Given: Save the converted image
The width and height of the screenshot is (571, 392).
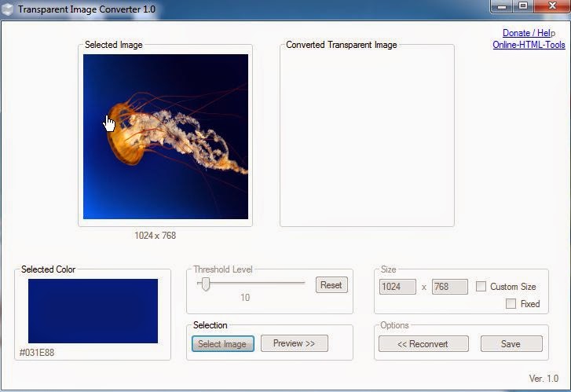Looking at the screenshot, I should click(x=511, y=343).
